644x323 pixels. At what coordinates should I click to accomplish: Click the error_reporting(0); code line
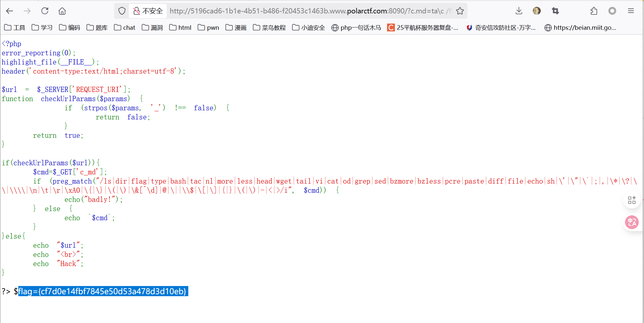[39, 53]
